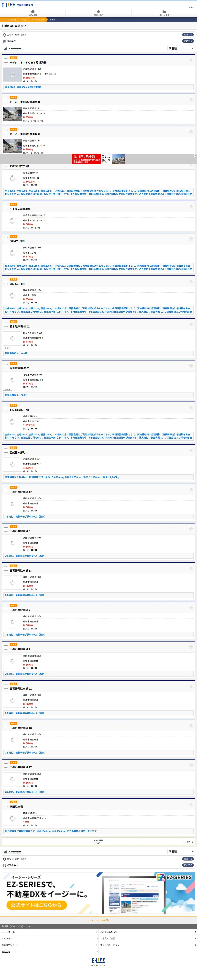Viewport: 197px width, 980px height.
Task: Click the EZ-SERIES promotional banner
Action: point(98,893)
